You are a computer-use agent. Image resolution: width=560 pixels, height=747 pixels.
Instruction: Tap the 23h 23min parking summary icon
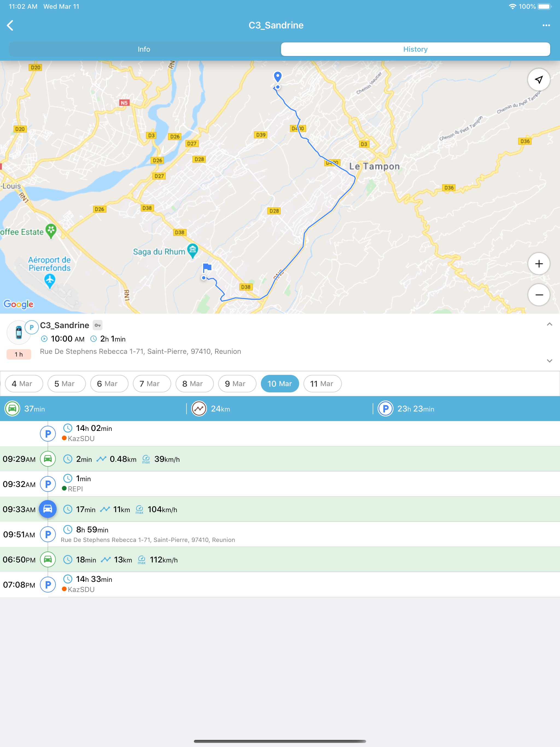tap(385, 408)
